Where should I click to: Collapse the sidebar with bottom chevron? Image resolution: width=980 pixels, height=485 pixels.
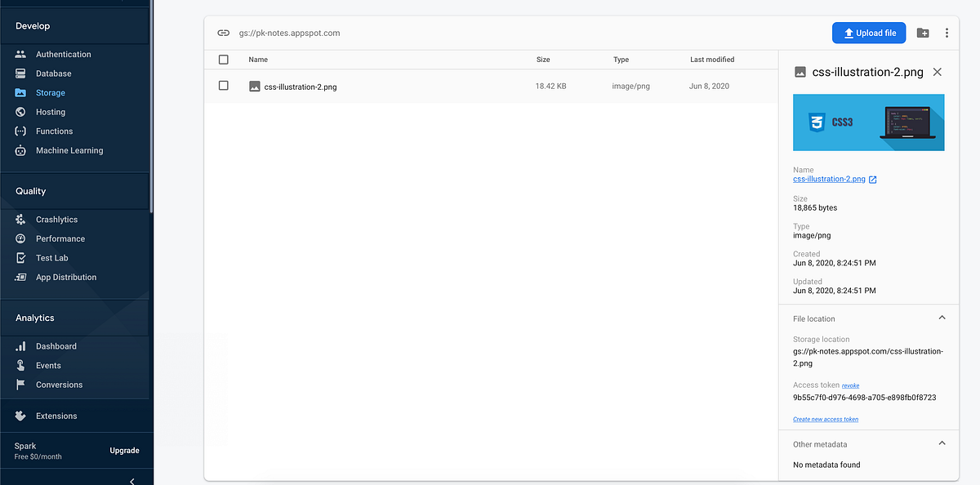132,481
